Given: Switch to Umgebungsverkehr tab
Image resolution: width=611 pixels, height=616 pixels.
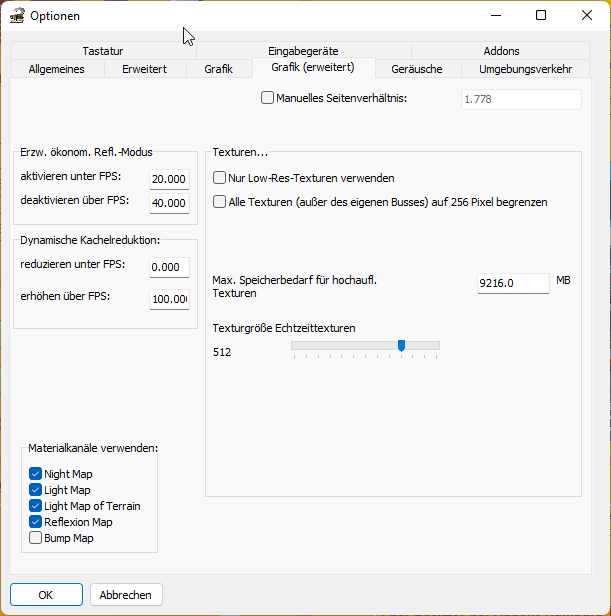Looking at the screenshot, I should pyautogui.click(x=525, y=69).
